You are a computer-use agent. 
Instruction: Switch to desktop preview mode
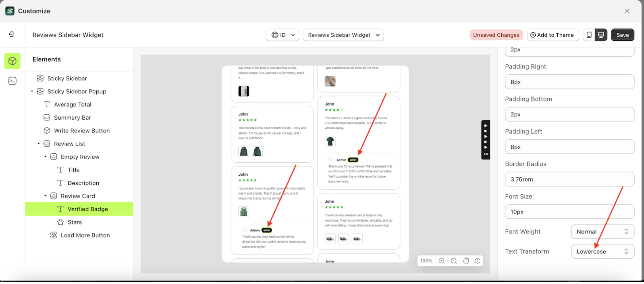tap(601, 35)
